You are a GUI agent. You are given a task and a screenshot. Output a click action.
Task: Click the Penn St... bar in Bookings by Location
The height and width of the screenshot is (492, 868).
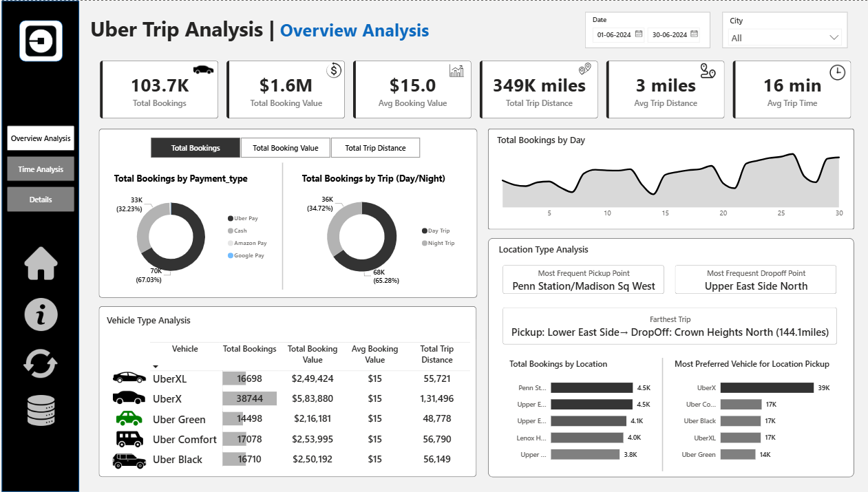[591, 388]
